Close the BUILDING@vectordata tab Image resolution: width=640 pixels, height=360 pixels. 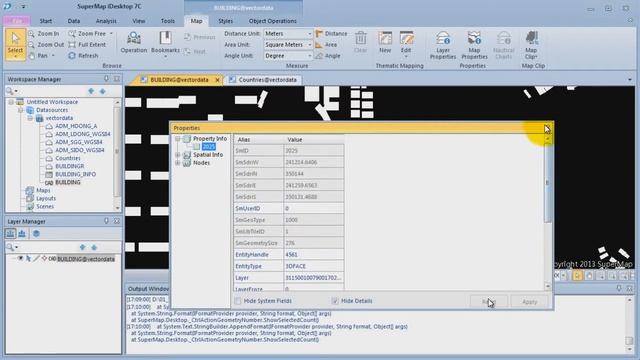pos(218,80)
